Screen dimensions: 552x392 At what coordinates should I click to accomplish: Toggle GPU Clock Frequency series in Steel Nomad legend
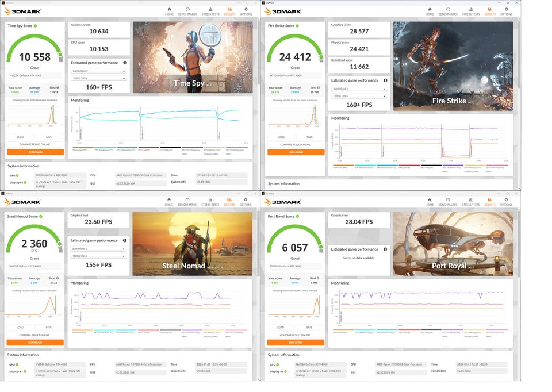click(236, 333)
